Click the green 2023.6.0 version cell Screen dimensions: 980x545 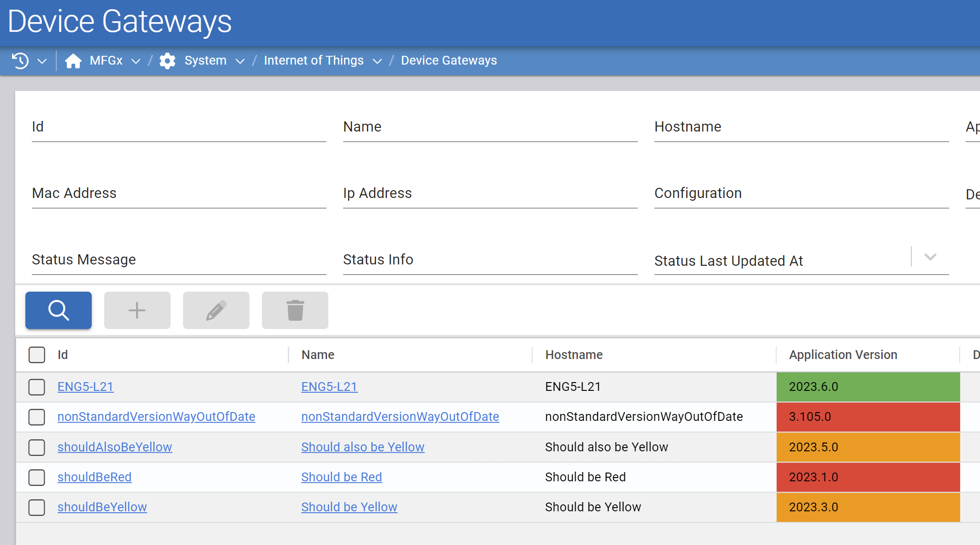(x=868, y=387)
